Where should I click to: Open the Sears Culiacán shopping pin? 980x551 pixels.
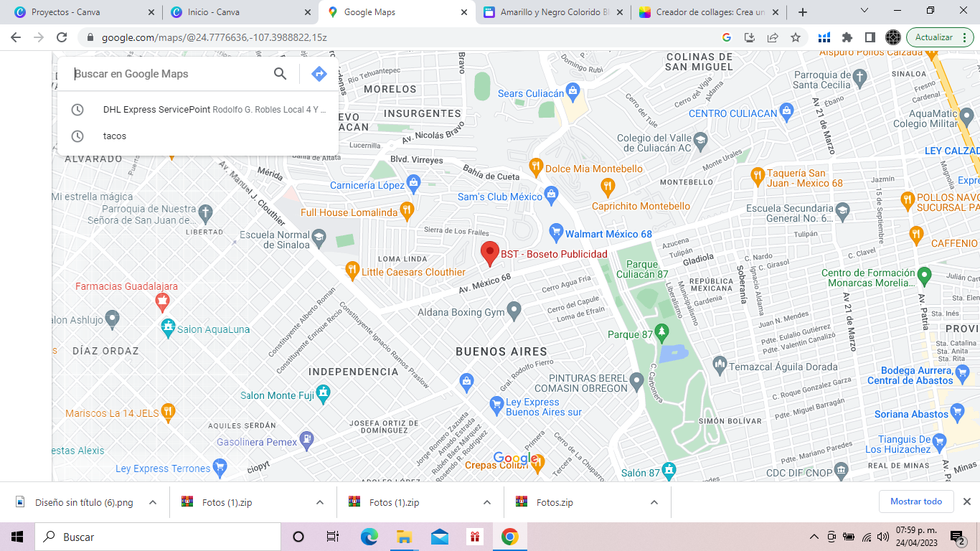coord(573,91)
